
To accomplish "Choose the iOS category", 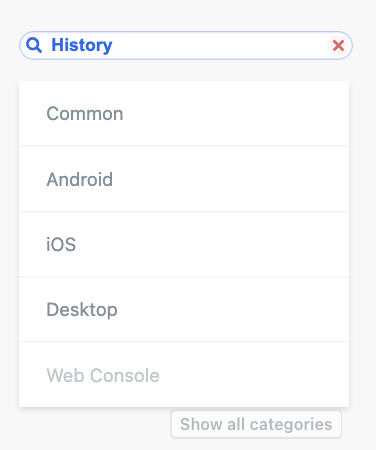I will tap(184, 244).
